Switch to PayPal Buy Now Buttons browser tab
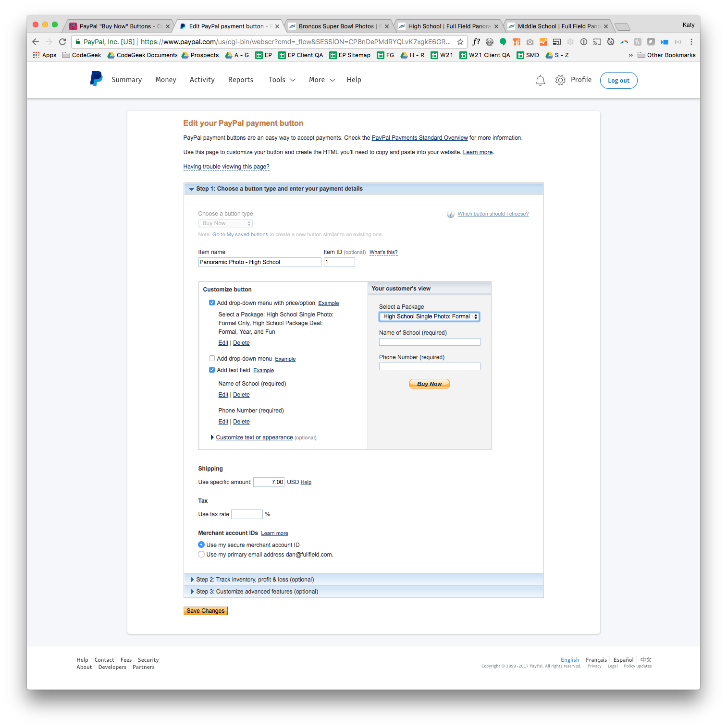The height and width of the screenshot is (728, 727). (x=119, y=26)
